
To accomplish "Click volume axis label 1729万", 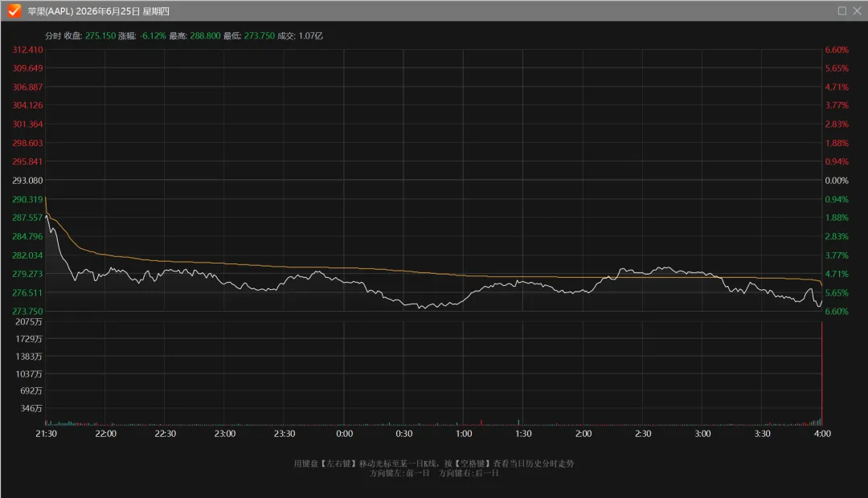I will (x=29, y=339).
